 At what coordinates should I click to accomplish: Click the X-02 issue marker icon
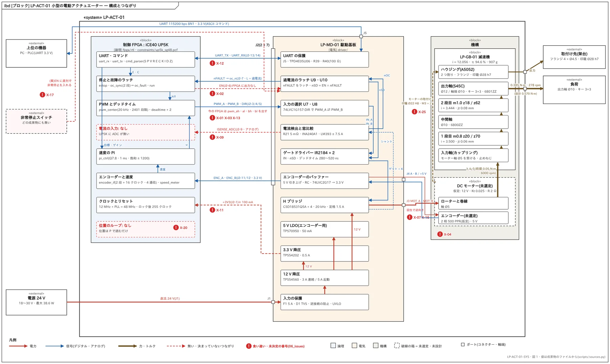[x=212, y=93]
